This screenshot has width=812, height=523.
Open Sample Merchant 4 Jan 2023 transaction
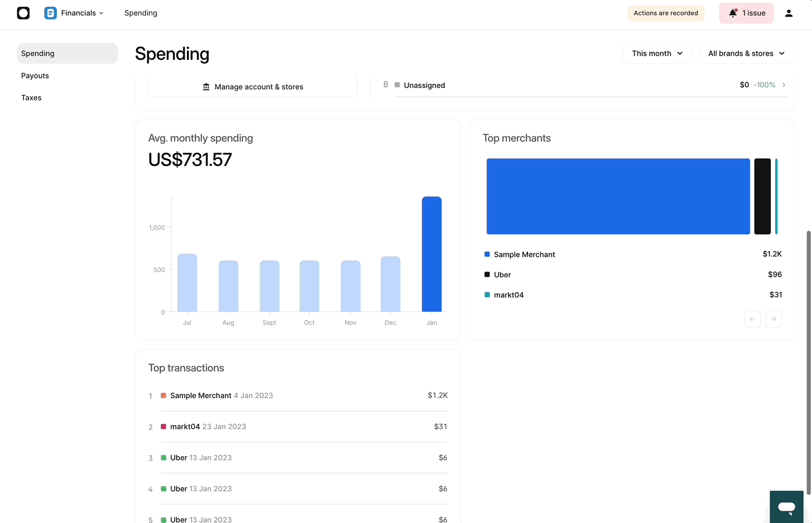pyautogui.click(x=298, y=396)
